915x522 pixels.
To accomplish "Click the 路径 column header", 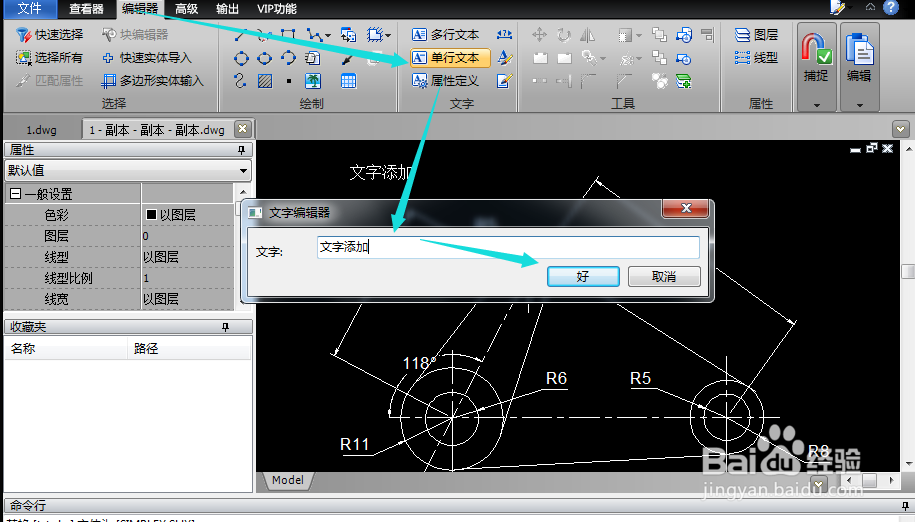I will pos(189,348).
